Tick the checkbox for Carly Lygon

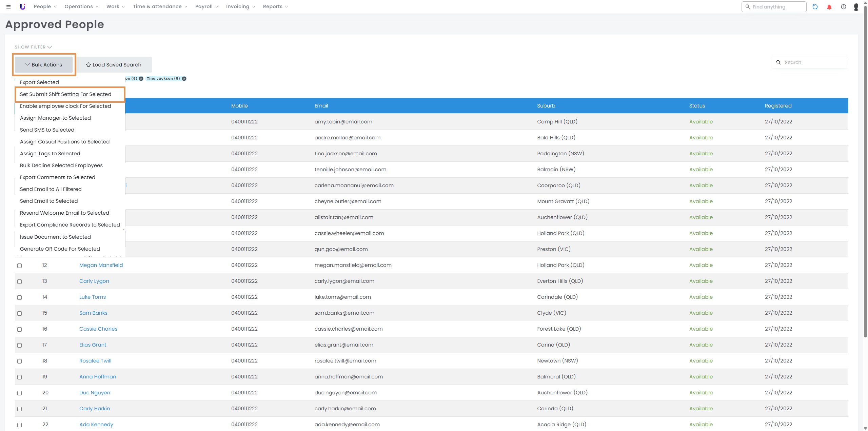click(x=20, y=281)
